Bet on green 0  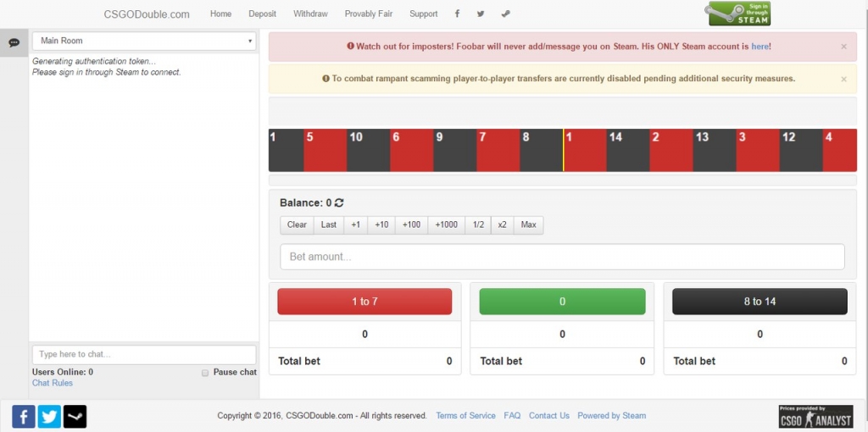(x=563, y=302)
